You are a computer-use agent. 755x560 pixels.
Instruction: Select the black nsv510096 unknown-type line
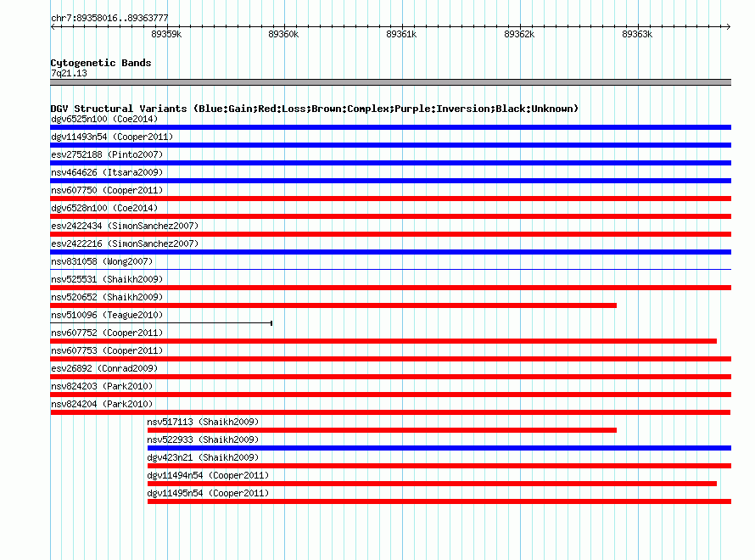click(x=161, y=323)
